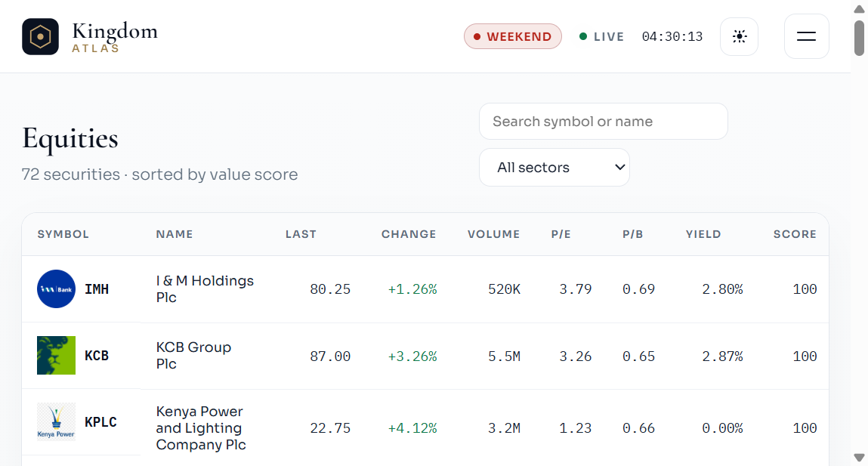Click the 5.5M volume value
This screenshot has height=466, width=868.
point(505,356)
